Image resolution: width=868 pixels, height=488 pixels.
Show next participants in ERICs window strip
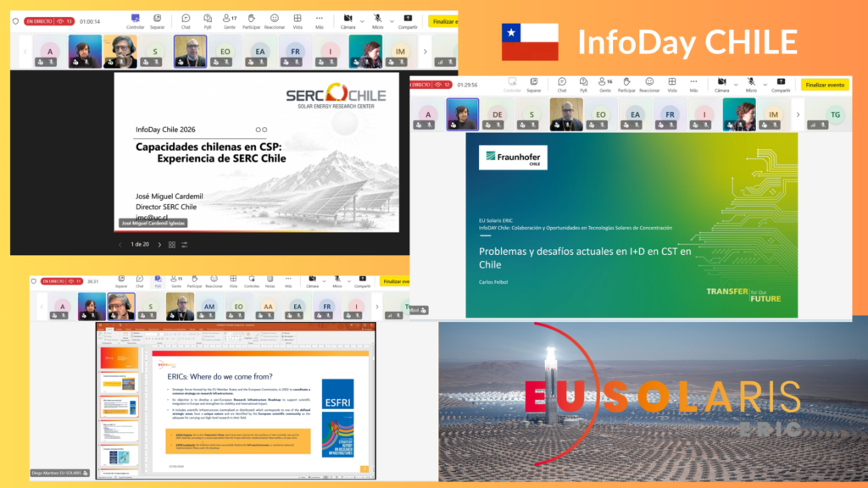click(x=377, y=307)
